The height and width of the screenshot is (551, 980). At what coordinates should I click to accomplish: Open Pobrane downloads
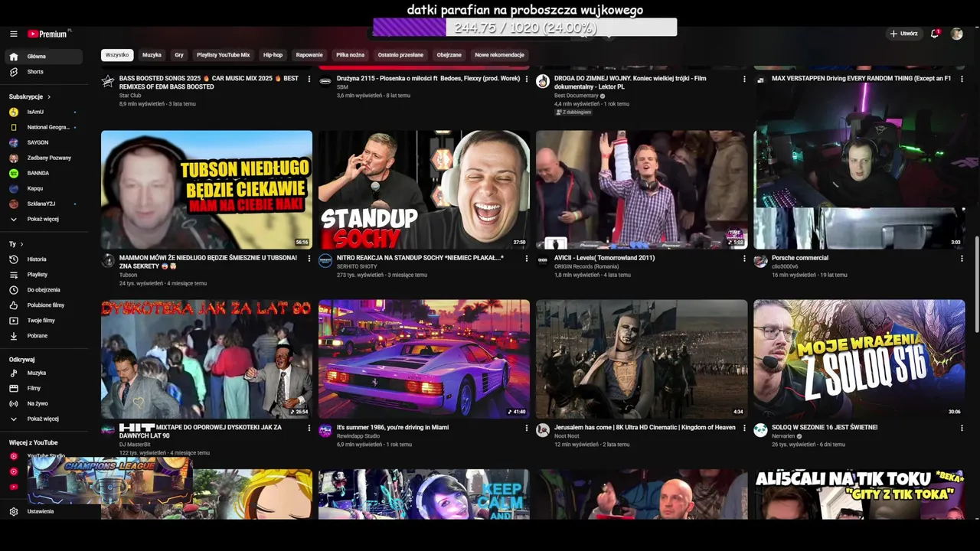[43, 336]
